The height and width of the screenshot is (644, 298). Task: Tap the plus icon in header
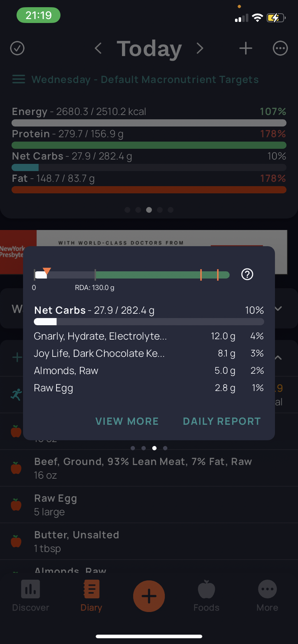point(246,48)
